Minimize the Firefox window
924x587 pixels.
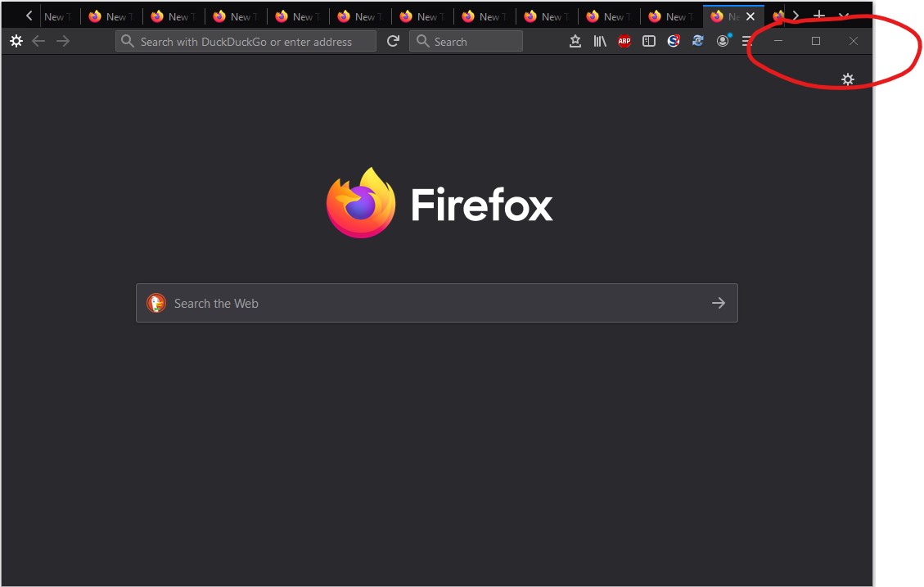click(778, 41)
